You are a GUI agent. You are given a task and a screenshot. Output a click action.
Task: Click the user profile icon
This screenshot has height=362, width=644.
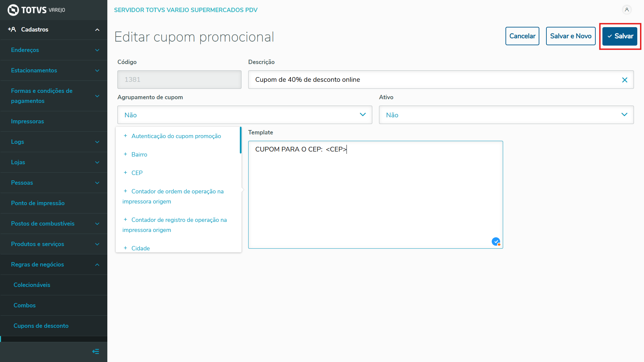click(x=627, y=10)
